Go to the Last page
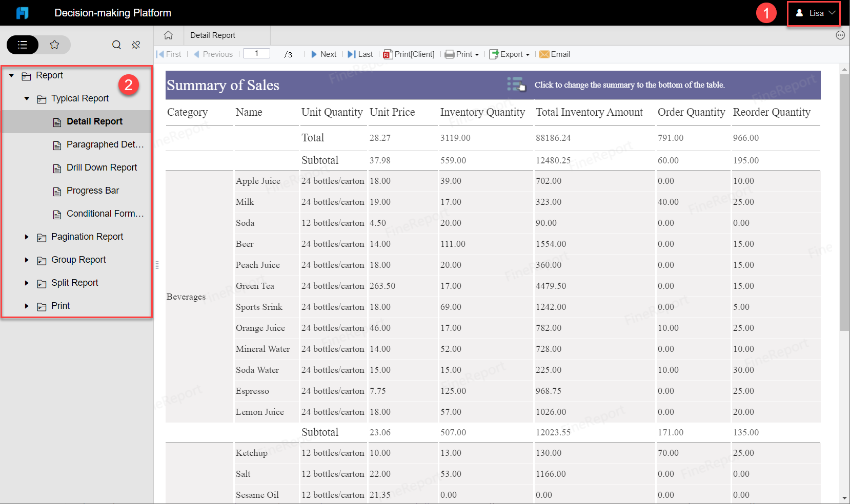The height and width of the screenshot is (504, 850). [360, 54]
